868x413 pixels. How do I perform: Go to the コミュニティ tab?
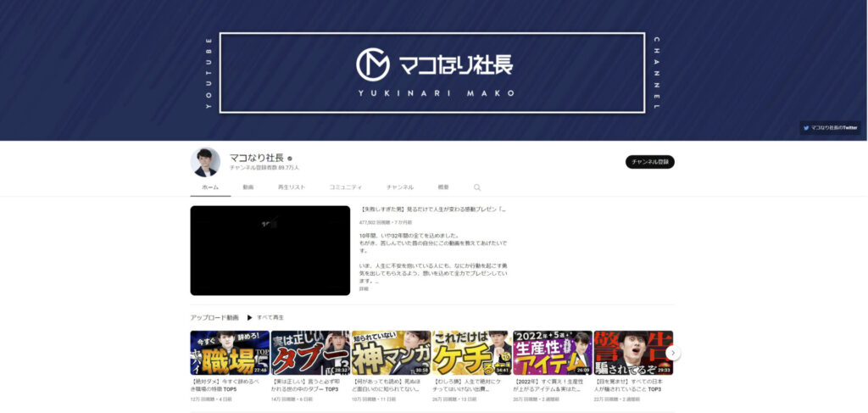(x=346, y=187)
